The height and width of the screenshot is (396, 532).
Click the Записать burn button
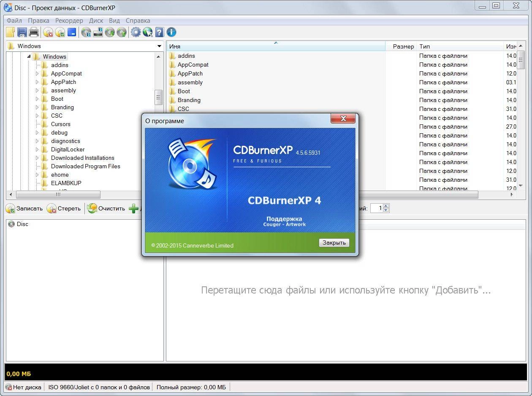[x=24, y=208]
